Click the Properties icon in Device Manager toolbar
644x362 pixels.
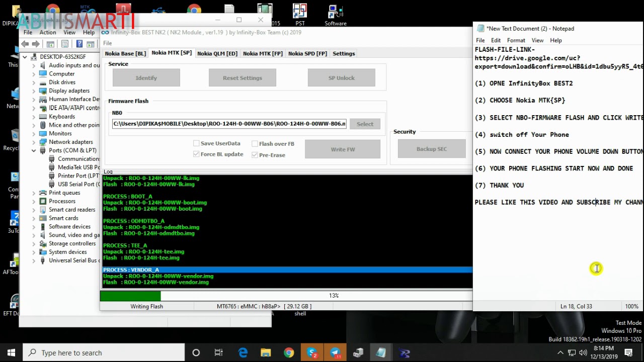[x=65, y=44]
